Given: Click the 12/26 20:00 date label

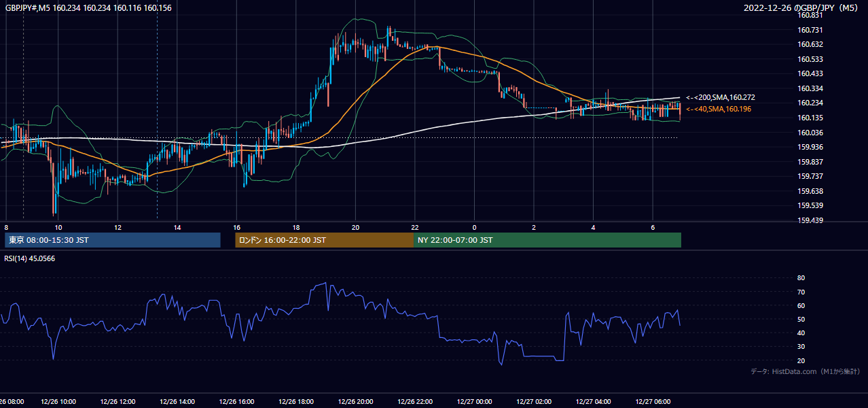Looking at the screenshot, I should click(x=355, y=401).
